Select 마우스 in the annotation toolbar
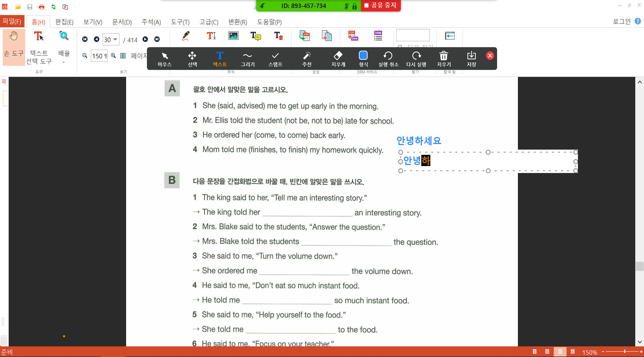This screenshot has height=357, width=644. (165, 59)
